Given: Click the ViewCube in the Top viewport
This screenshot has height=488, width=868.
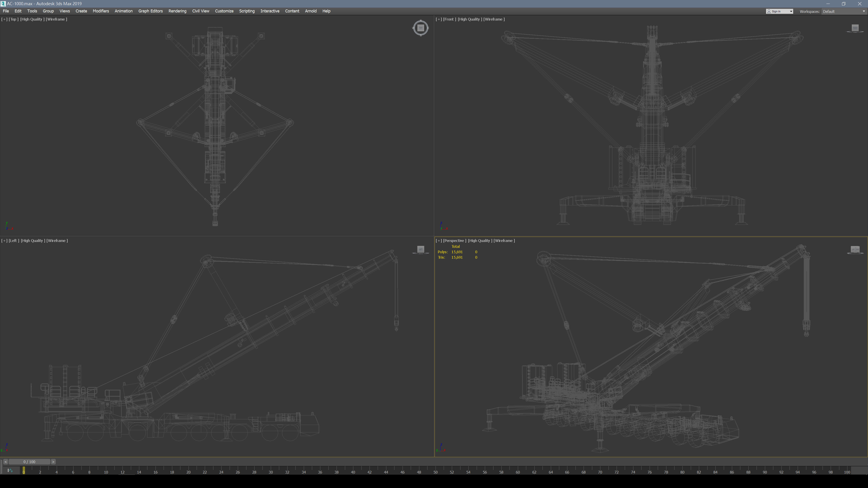Looking at the screenshot, I should pyautogui.click(x=420, y=28).
